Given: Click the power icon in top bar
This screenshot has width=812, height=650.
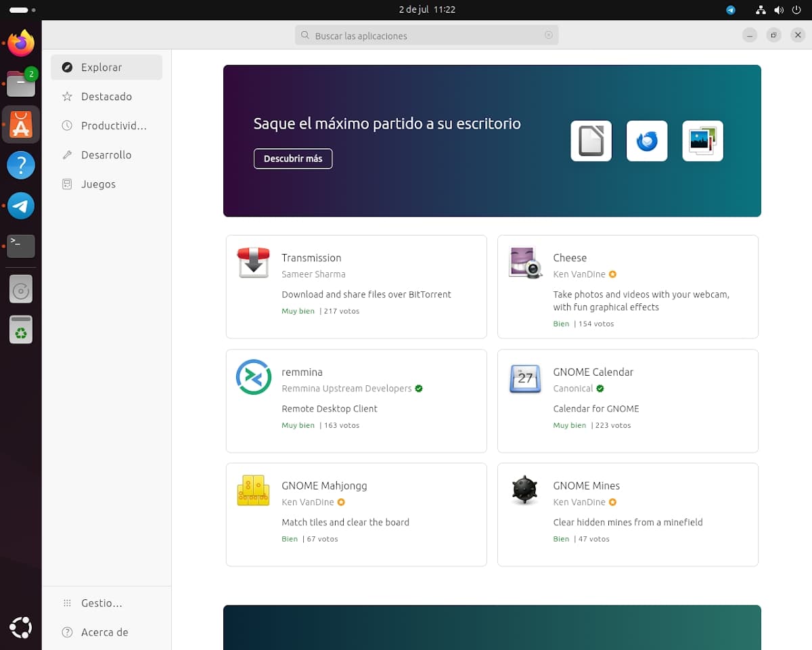Looking at the screenshot, I should [796, 10].
